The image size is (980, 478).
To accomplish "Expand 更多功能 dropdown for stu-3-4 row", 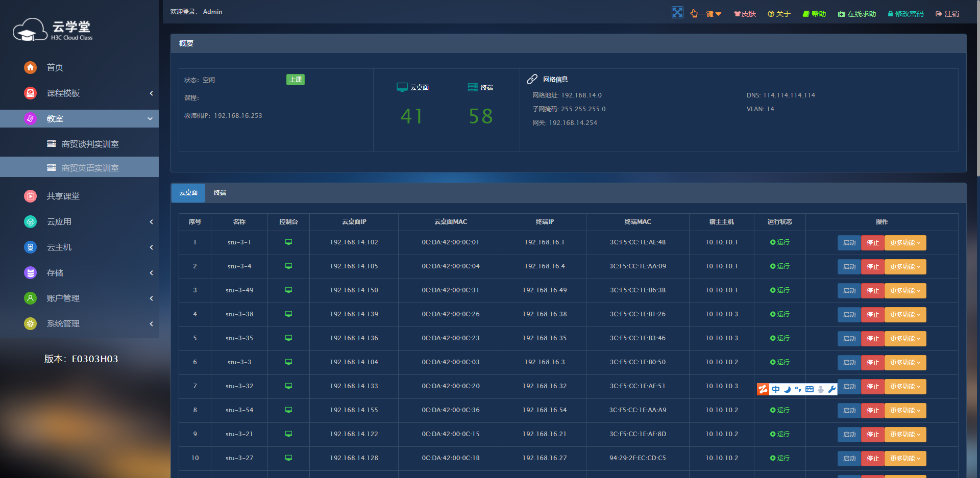I will pos(904,267).
